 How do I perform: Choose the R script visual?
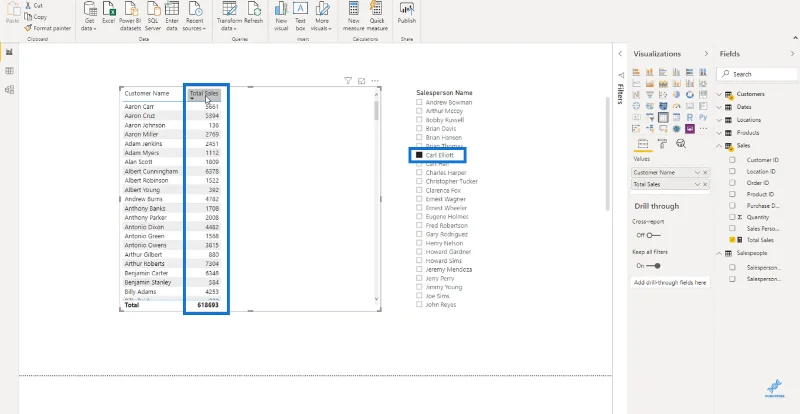(x=690, y=117)
